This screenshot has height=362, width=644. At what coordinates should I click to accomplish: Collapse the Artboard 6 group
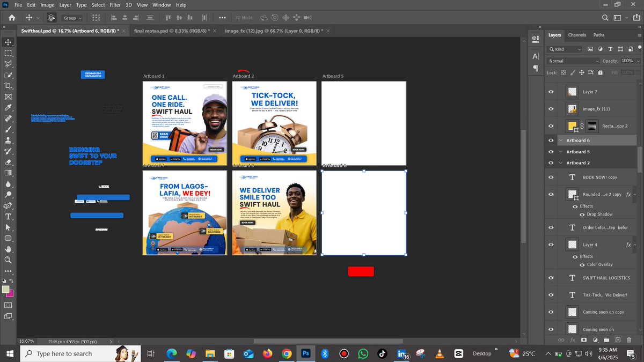(561, 141)
